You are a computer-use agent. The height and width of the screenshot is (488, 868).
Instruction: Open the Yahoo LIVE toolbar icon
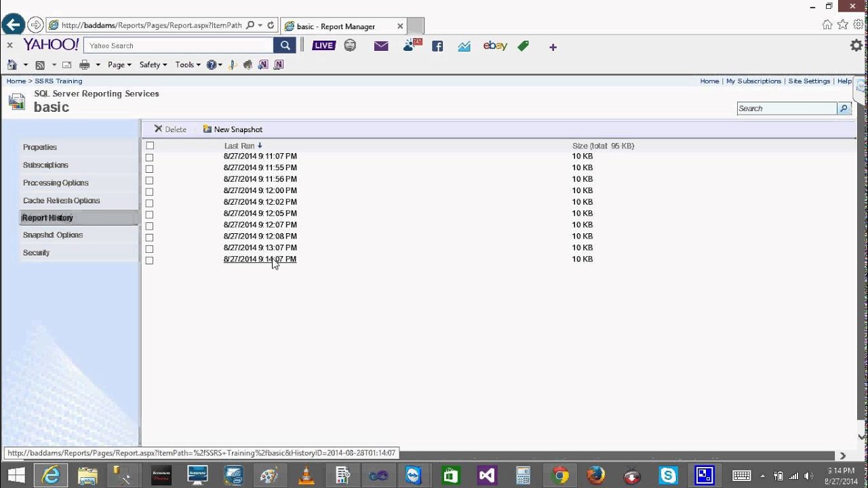point(323,45)
